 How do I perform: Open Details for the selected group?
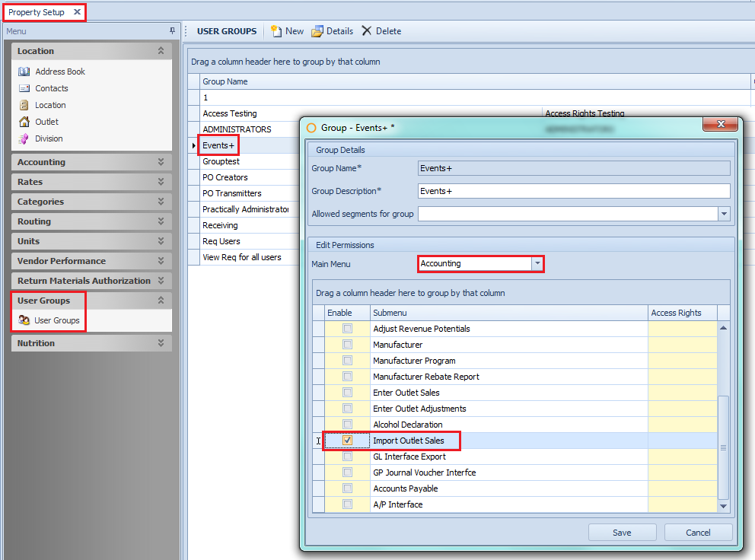[x=333, y=31]
